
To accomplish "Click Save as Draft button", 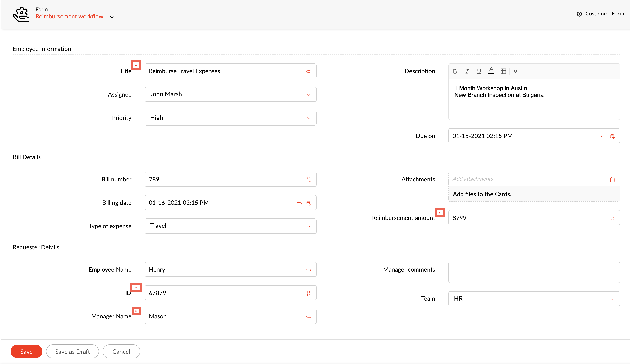I will [72, 352].
